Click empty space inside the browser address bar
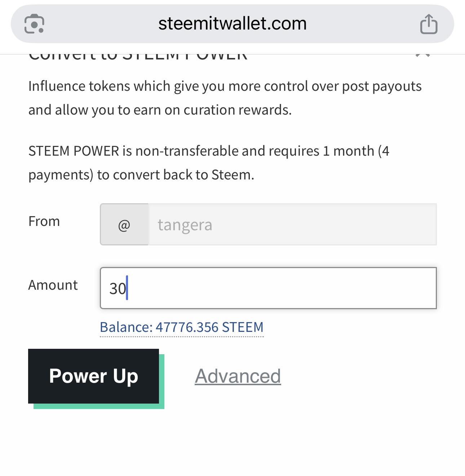 (x=360, y=24)
